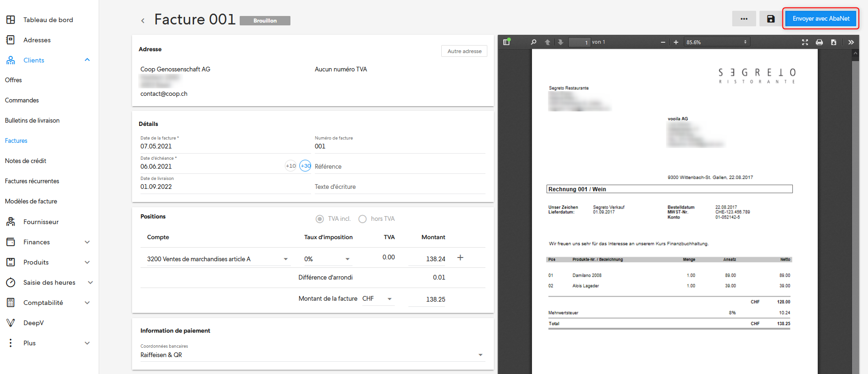Go back using the arrow beside Facture 001
Image resolution: width=868 pixels, height=374 pixels.
coord(143,21)
